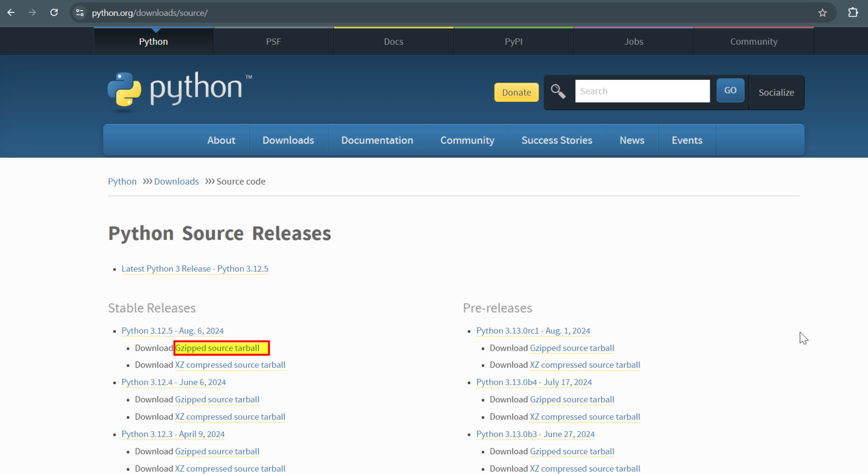Download XZ compressed tarball for Python 3.13.0b3
This screenshot has height=474, width=868.
coord(585,468)
